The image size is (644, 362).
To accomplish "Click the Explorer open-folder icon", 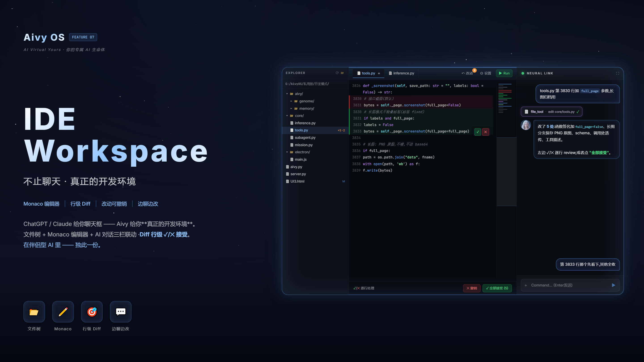I will click(342, 73).
